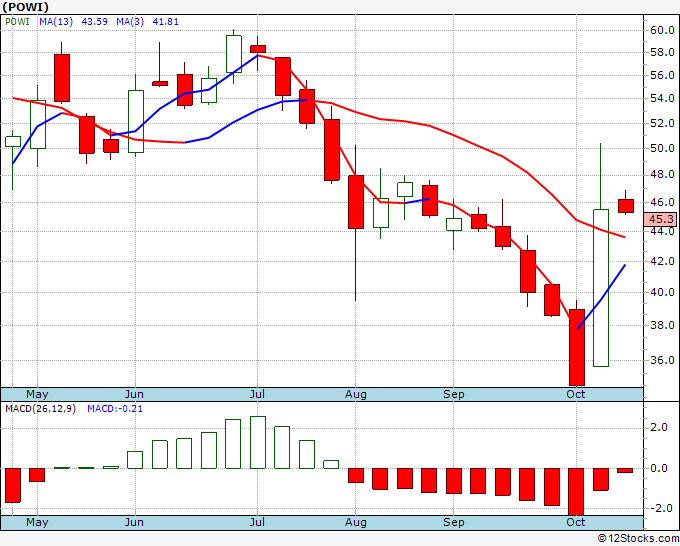Click the MA(3) legend label

click(x=130, y=22)
